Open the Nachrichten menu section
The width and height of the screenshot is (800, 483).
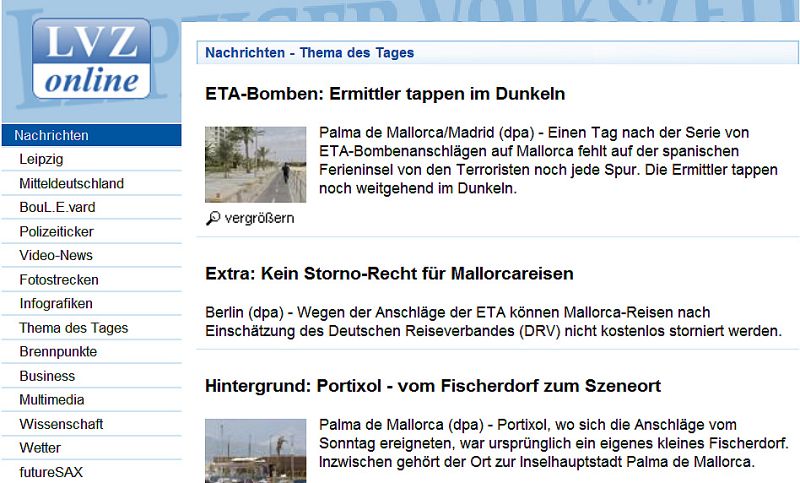[52, 135]
